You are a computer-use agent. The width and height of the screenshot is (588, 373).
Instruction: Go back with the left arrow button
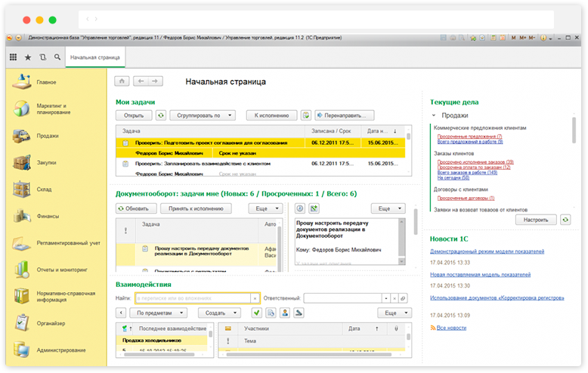[x=141, y=82]
